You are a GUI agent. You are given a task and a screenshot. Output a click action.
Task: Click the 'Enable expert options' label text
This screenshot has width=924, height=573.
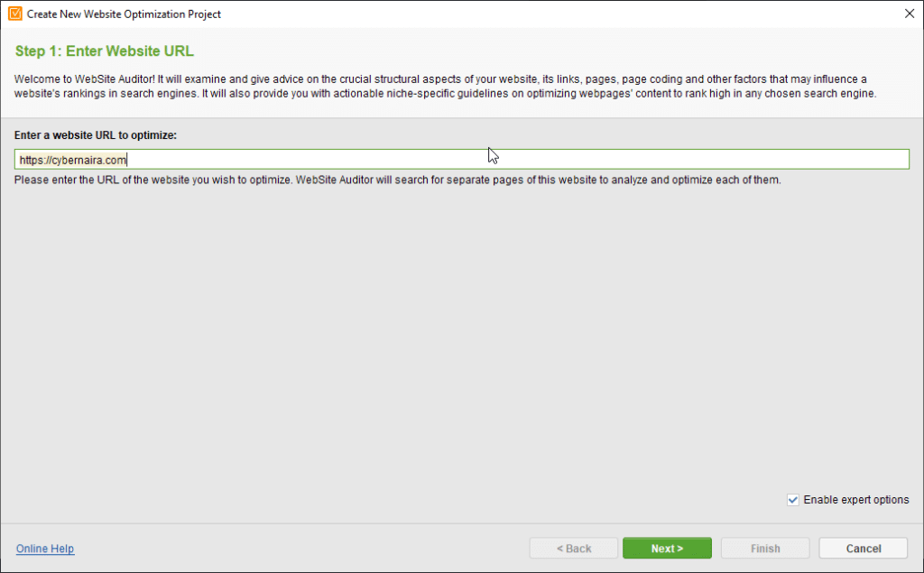[856, 500]
